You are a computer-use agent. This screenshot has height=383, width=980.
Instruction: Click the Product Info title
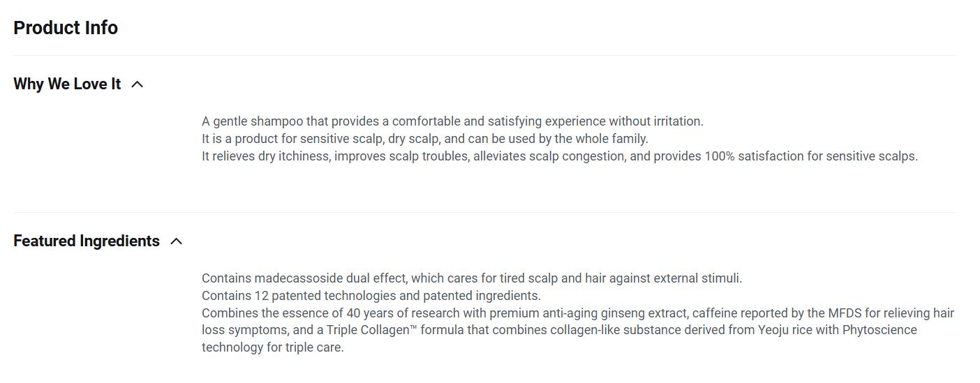click(x=66, y=28)
